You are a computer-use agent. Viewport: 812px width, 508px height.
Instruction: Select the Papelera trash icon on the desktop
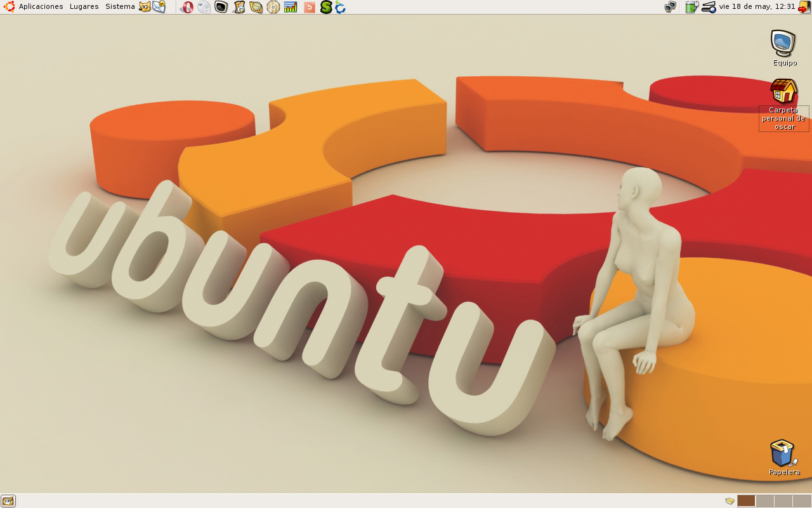point(784,457)
